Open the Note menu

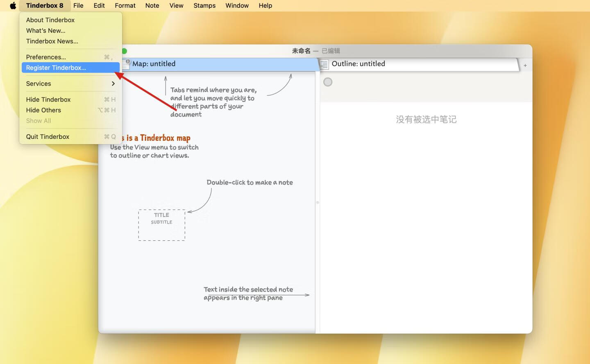tap(152, 5)
